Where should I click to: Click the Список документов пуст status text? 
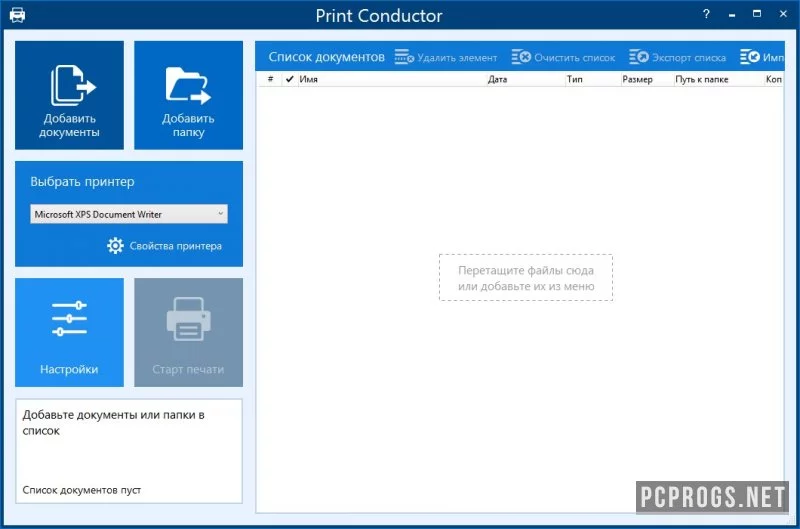coord(82,490)
